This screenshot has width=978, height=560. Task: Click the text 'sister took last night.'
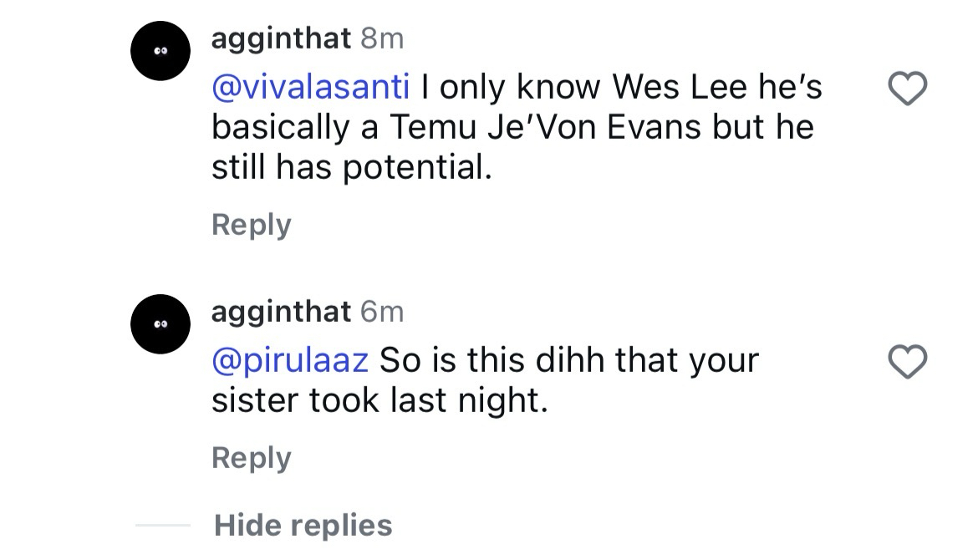tap(379, 401)
